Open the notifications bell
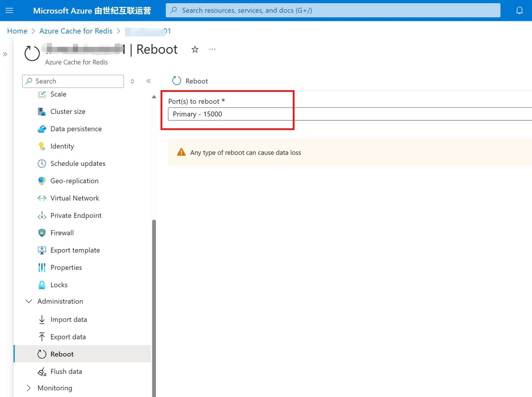The image size is (532, 397). coord(519,10)
